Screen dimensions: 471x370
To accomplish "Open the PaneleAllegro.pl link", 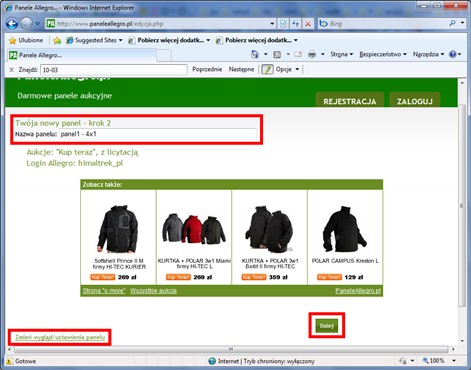I will (358, 291).
